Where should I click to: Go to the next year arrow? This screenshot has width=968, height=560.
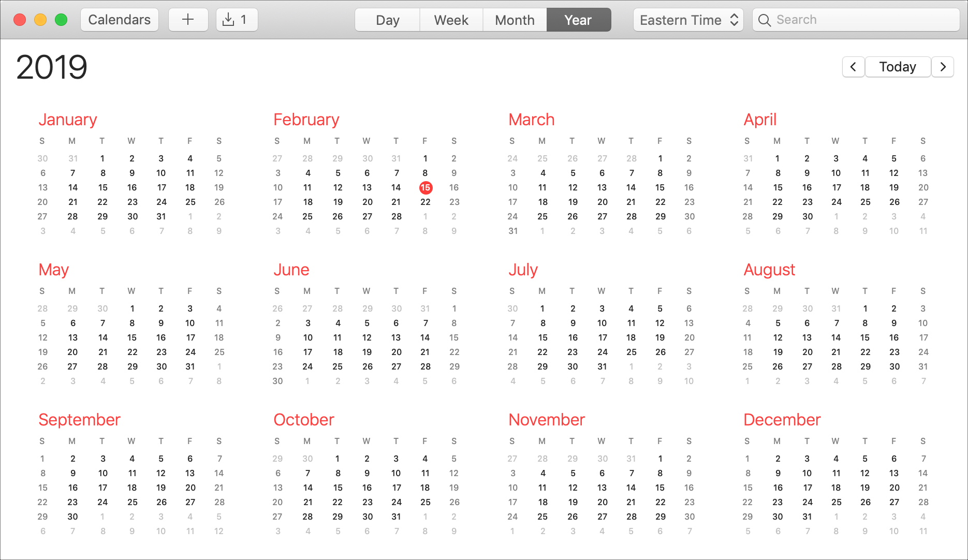[x=943, y=67]
